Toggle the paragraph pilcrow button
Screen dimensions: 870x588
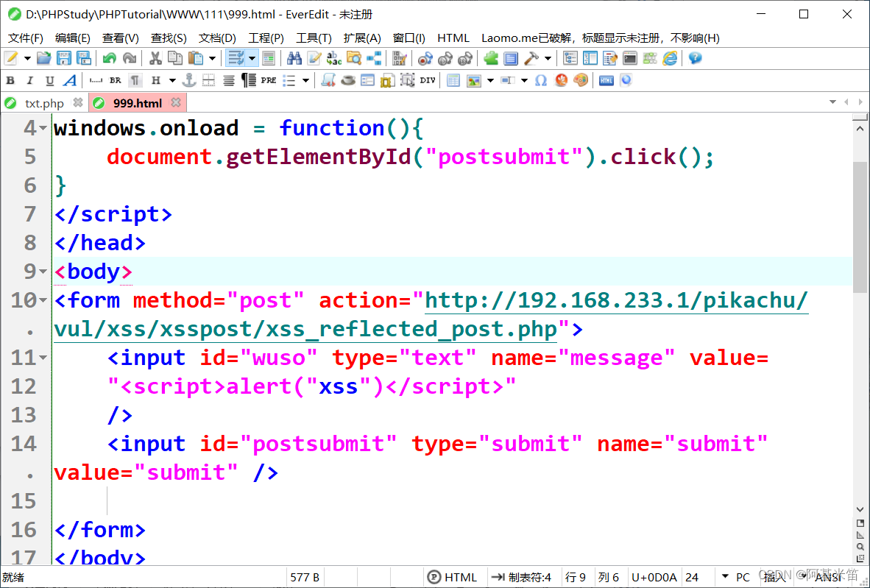click(135, 80)
